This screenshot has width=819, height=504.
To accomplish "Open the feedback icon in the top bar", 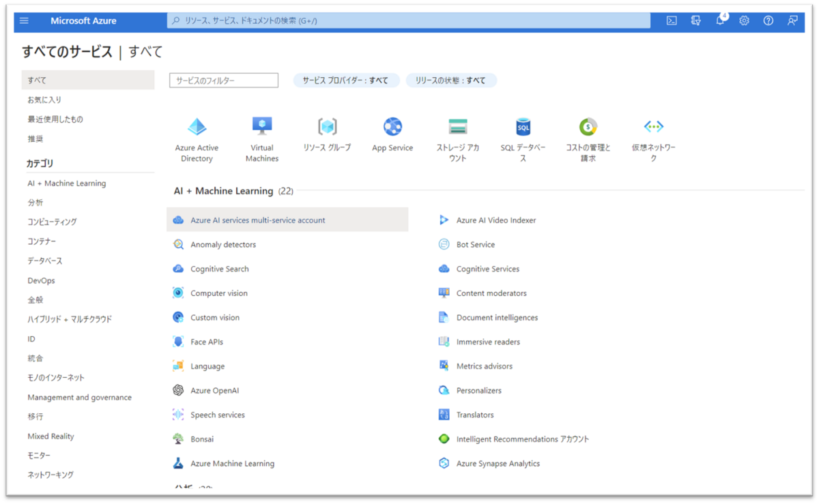I will (x=792, y=20).
